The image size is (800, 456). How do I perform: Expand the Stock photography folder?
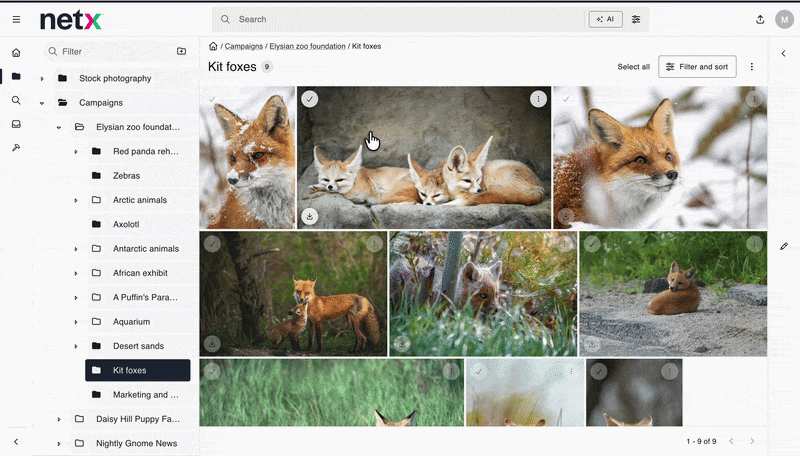pos(42,79)
